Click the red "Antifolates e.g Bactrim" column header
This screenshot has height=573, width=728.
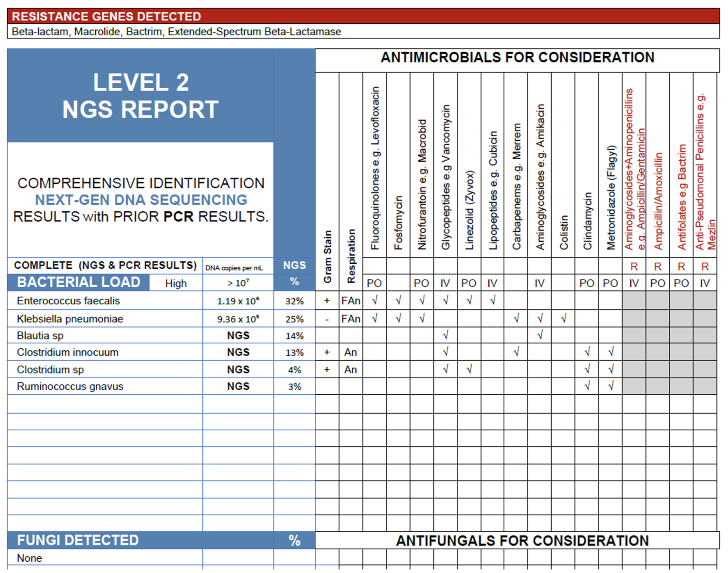[681, 197]
